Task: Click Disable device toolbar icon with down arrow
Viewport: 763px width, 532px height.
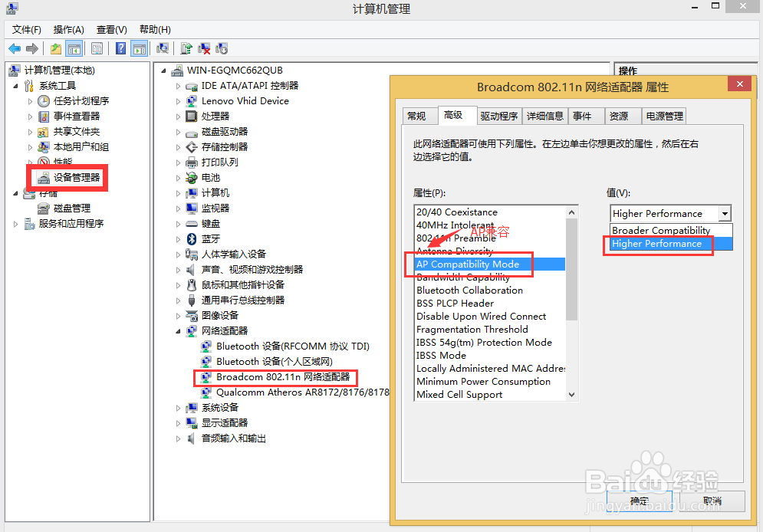Action: point(222,48)
